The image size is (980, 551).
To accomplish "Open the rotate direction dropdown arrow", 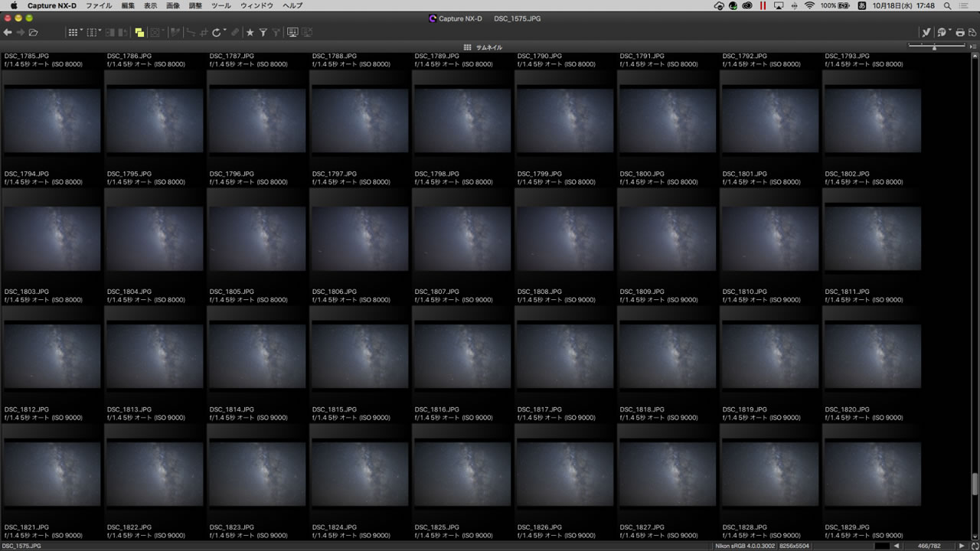I will click(225, 30).
